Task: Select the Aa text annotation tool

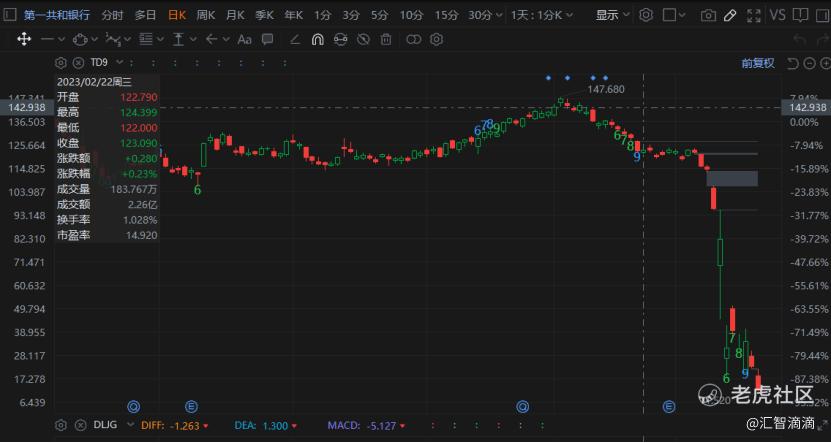Action: point(244,39)
